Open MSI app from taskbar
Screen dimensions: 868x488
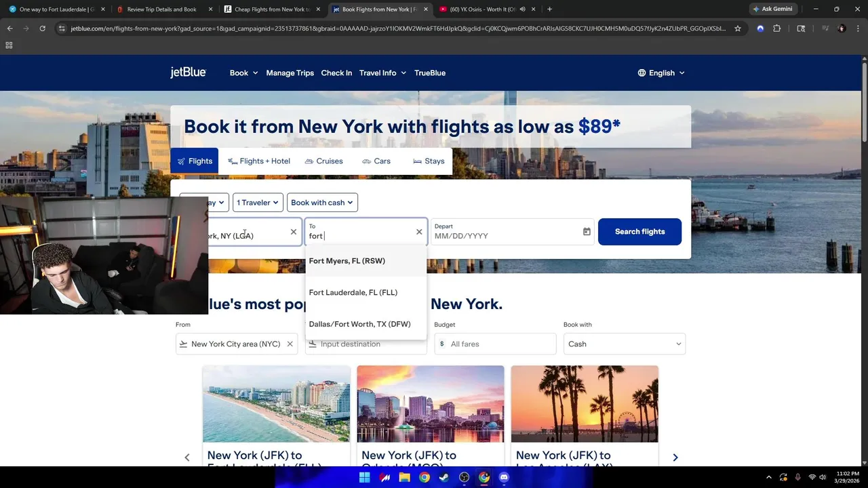pyautogui.click(x=384, y=477)
